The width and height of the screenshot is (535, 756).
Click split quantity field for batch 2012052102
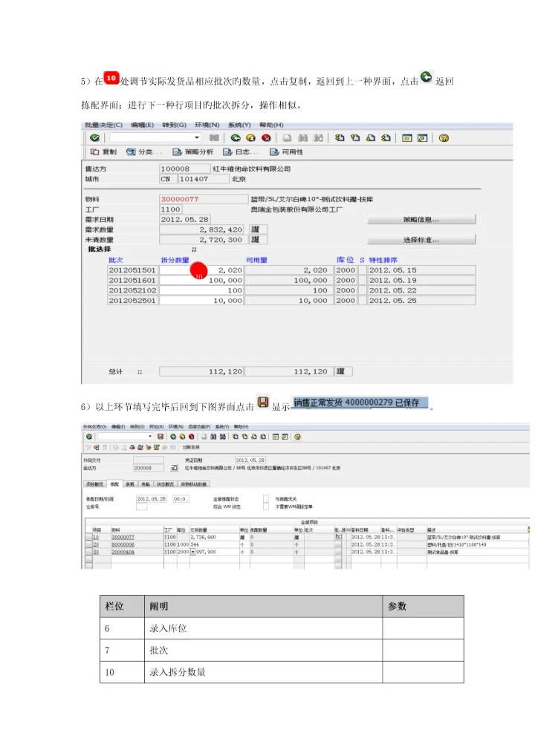[x=201, y=290]
